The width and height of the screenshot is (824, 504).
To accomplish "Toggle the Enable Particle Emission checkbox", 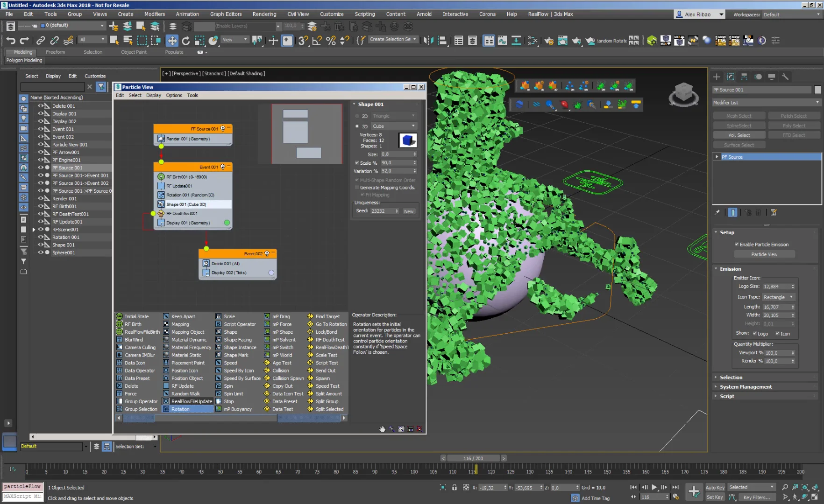I will (x=737, y=245).
